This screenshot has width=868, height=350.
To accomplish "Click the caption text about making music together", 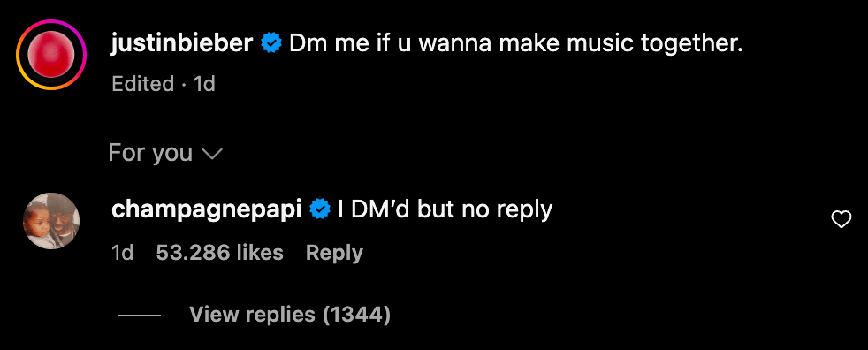I will coord(515,43).
